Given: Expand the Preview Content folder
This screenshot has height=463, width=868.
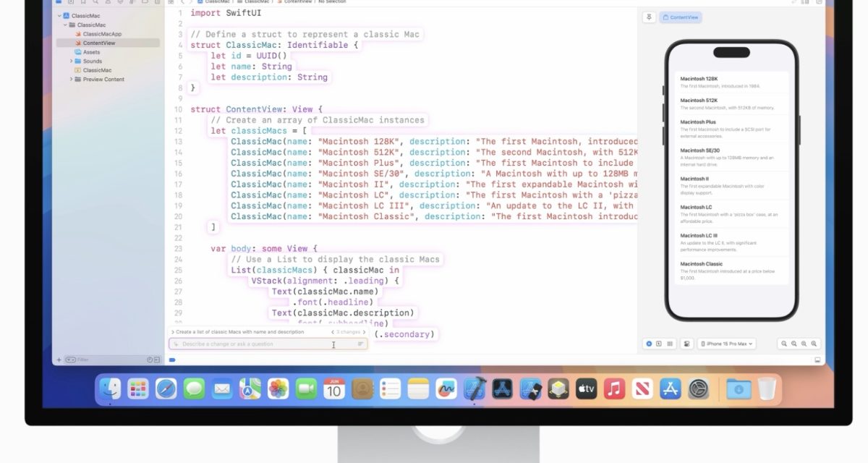Looking at the screenshot, I should click(72, 80).
